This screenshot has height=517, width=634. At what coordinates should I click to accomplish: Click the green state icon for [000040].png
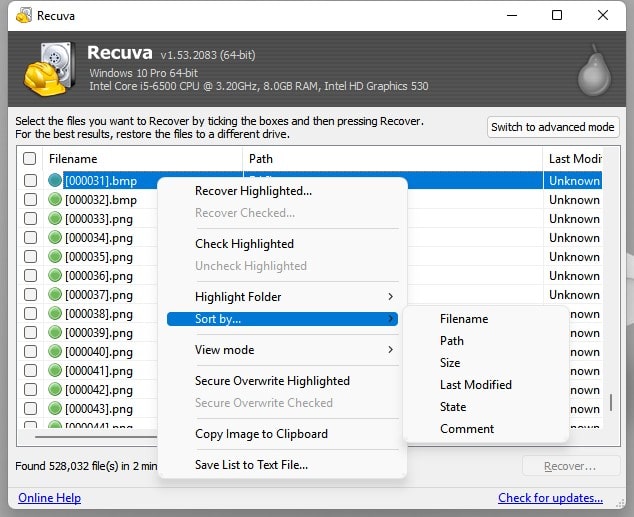(x=55, y=351)
